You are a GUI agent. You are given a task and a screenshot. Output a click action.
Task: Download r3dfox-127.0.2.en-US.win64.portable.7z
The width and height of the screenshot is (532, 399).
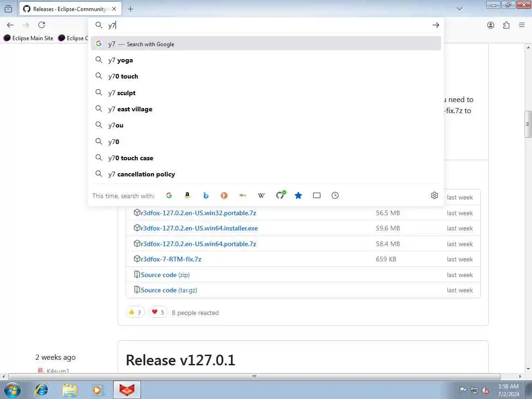tap(198, 244)
